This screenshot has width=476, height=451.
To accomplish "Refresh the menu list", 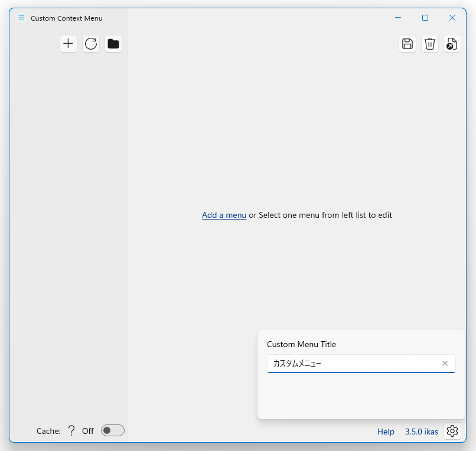I will pyautogui.click(x=91, y=44).
